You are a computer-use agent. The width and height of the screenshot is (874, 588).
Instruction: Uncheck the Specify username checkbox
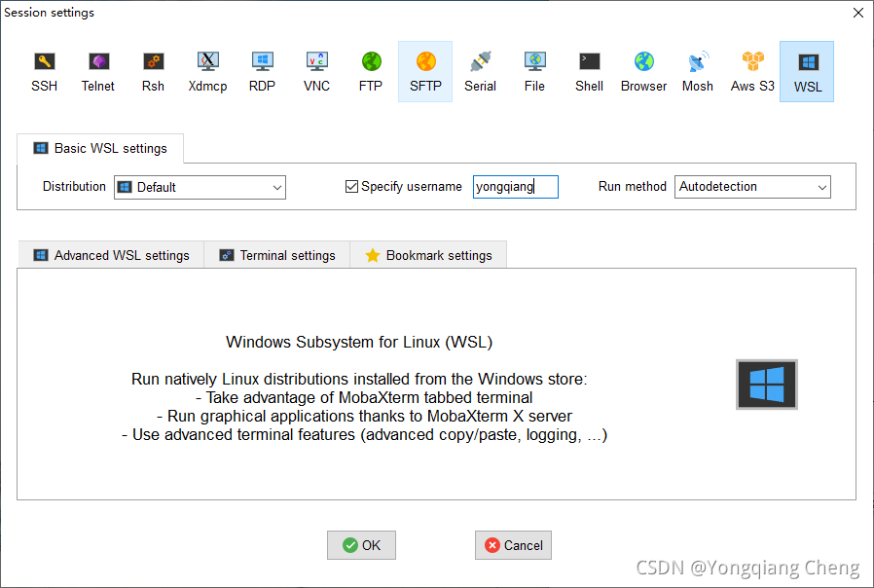click(351, 186)
